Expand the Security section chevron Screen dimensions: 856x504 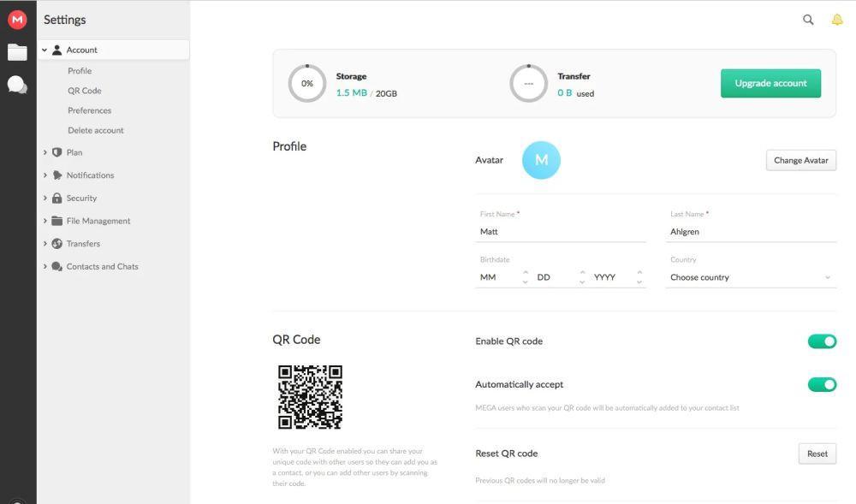pos(45,199)
